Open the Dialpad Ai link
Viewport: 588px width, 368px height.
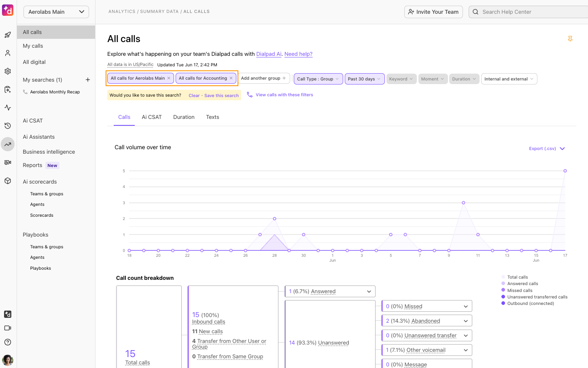pos(269,54)
